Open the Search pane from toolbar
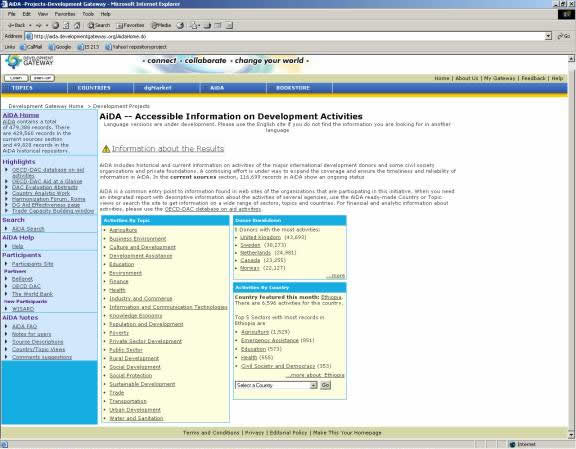The height and width of the screenshot is (449, 576). (x=99, y=25)
